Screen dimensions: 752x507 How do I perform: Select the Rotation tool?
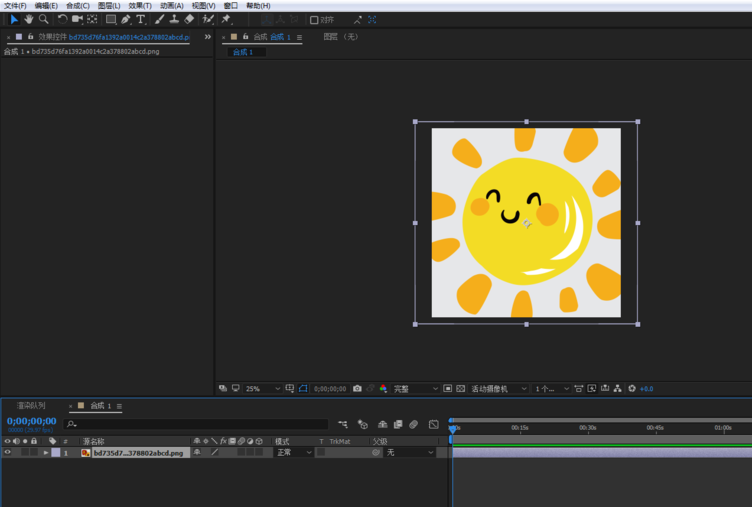[x=62, y=19]
